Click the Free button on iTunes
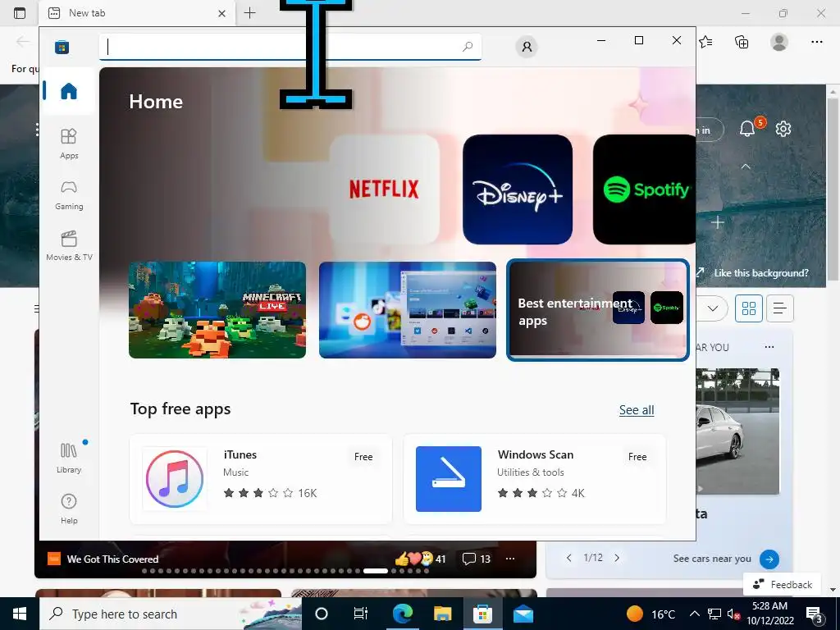The height and width of the screenshot is (630, 840). tap(363, 456)
